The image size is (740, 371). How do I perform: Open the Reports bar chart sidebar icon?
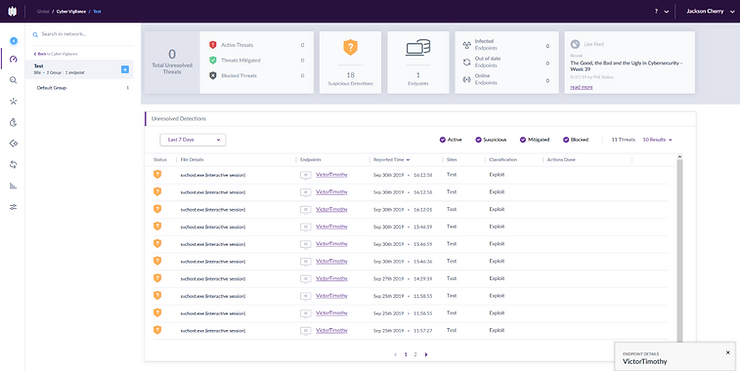point(13,186)
